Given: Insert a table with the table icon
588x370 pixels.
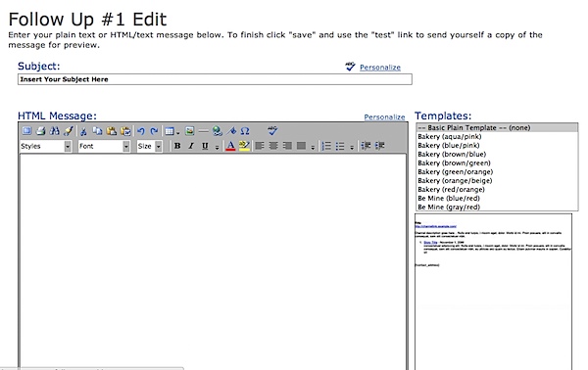Looking at the screenshot, I should click(170, 131).
